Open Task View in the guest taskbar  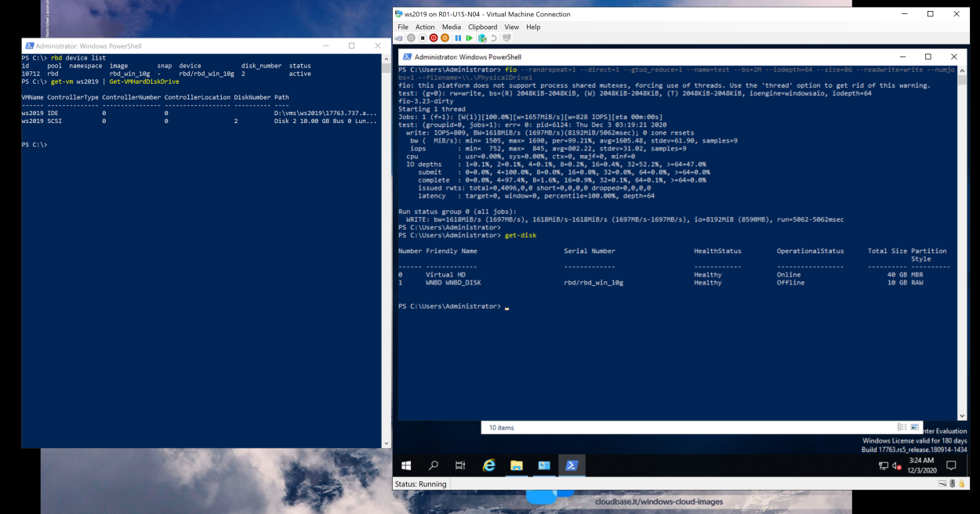coord(460,465)
